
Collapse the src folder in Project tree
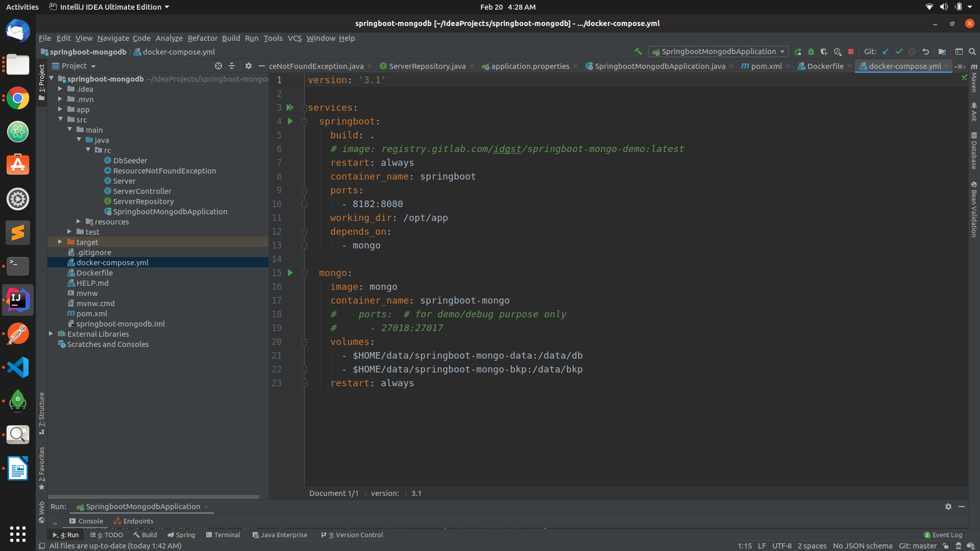[x=61, y=119]
